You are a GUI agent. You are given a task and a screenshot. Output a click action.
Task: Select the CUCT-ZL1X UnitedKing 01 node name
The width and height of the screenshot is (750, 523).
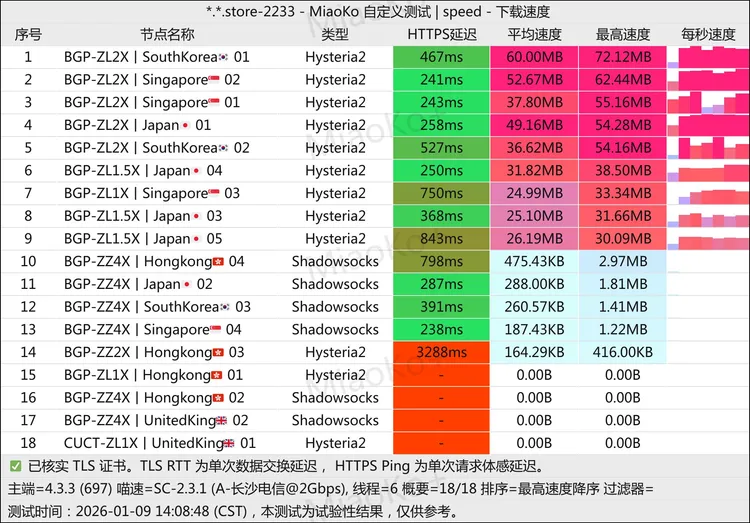(x=160, y=443)
